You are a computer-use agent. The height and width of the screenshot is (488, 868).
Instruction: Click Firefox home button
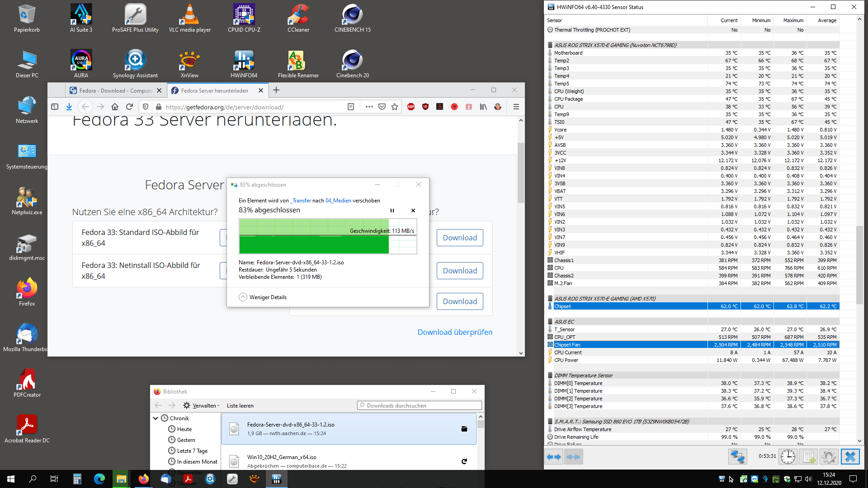[115, 107]
